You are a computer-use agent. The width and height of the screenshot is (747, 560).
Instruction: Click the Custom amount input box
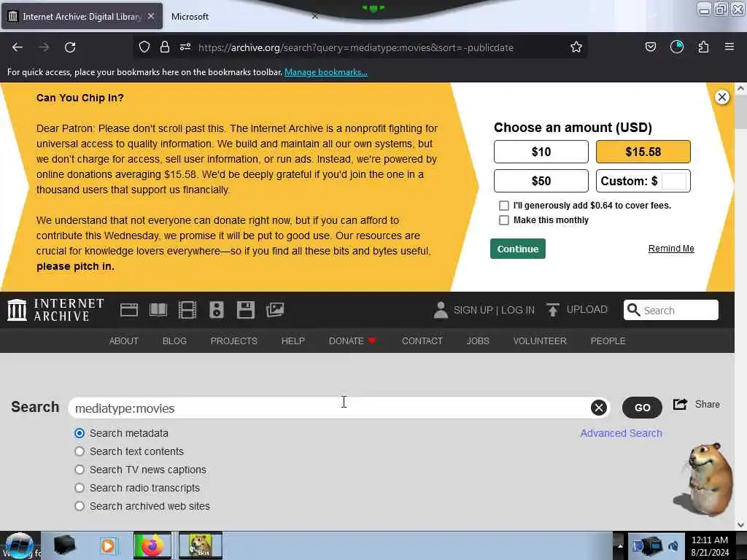click(x=674, y=181)
